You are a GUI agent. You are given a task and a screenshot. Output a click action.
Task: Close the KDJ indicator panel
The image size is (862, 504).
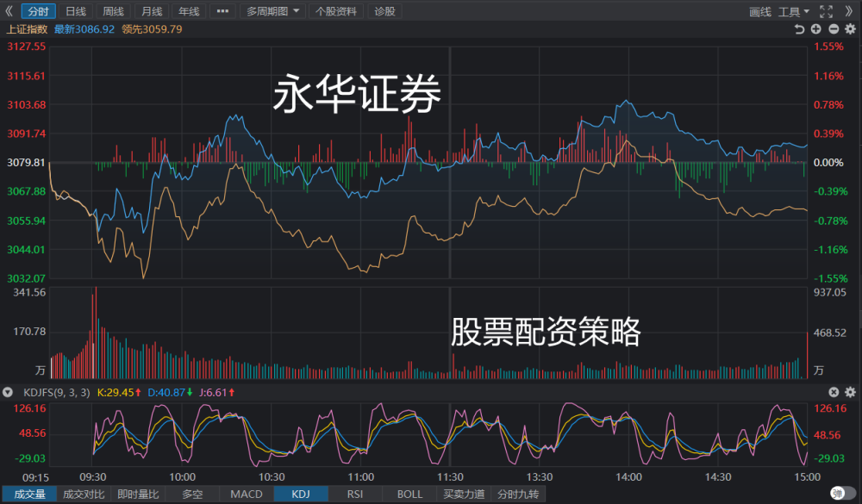click(x=834, y=392)
